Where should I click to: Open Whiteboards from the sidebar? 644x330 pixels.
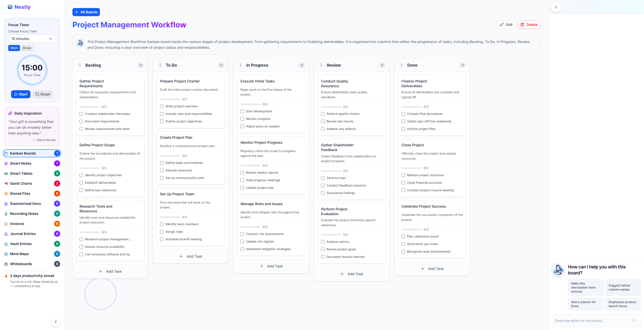[21, 264]
